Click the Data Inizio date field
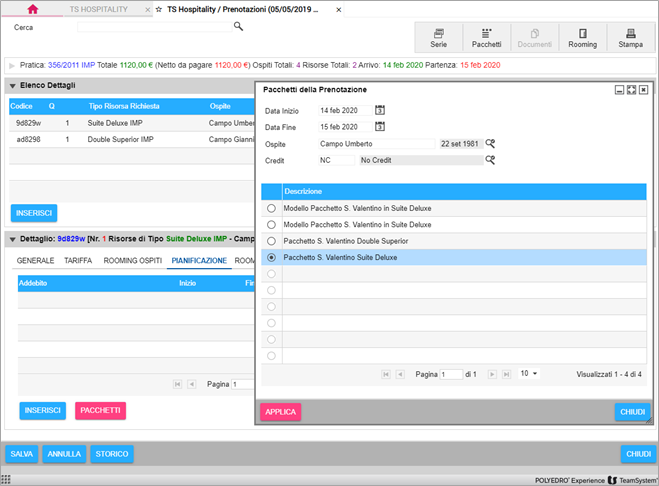This screenshot has height=486, width=659. click(x=345, y=111)
